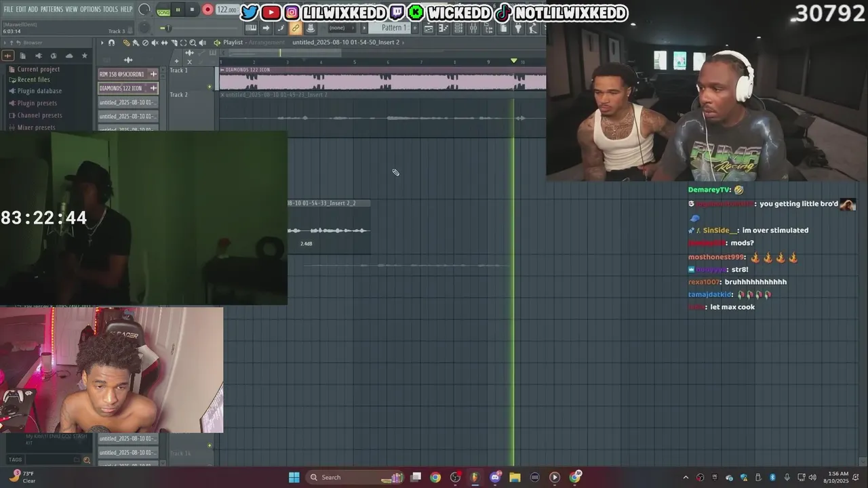868x488 pixels.
Task: Select DIAMONDS 122 ICON clip in picker
Action: coord(128,88)
